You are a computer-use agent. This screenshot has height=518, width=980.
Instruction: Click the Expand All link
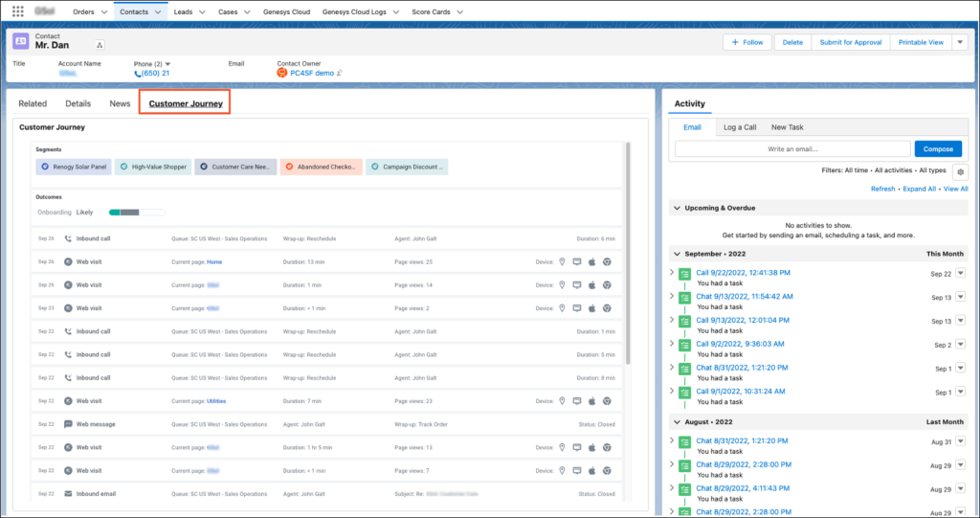[919, 190]
